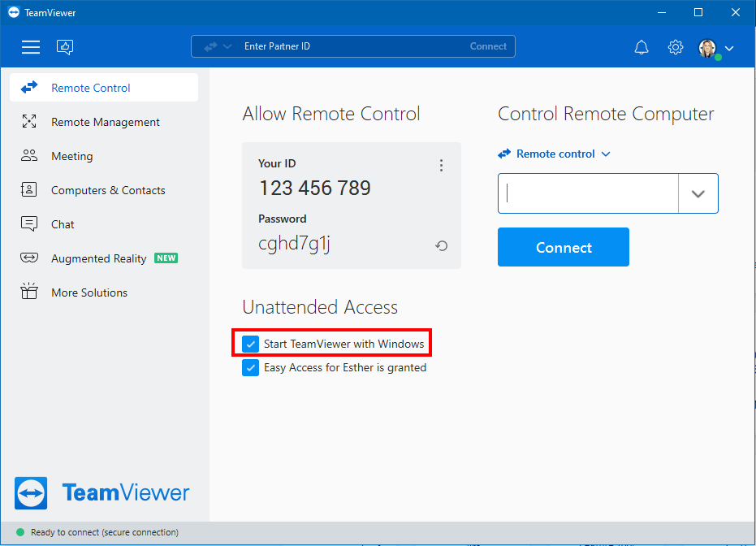Click the Chat speech-bubble icon
The image size is (756, 546).
pos(29,223)
